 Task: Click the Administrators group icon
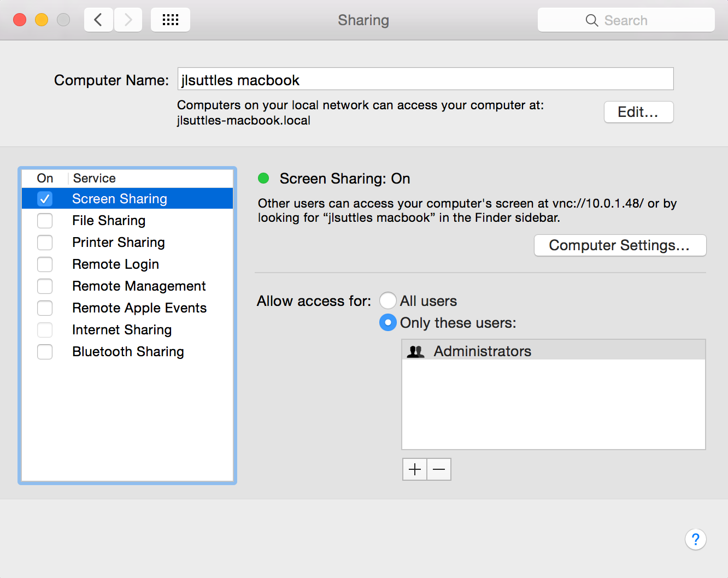416,351
